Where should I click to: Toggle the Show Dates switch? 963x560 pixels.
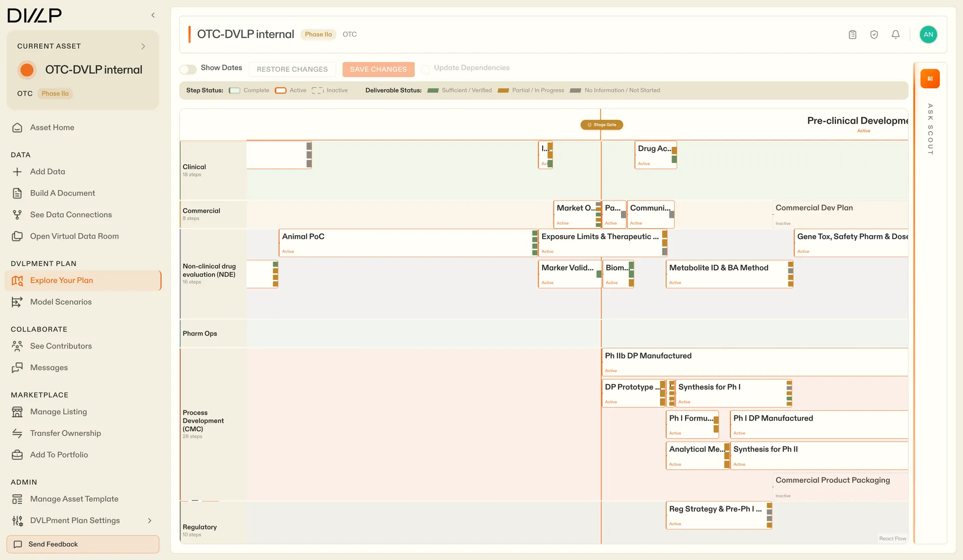[188, 70]
